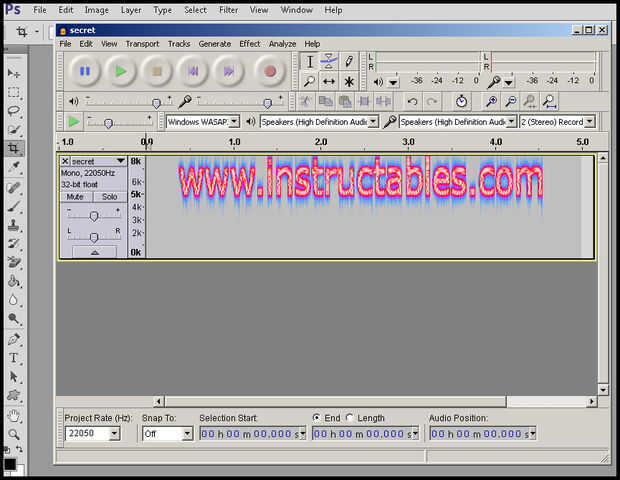Image resolution: width=620 pixels, height=480 pixels.
Task: Skip to start of track
Action: [x=193, y=72]
